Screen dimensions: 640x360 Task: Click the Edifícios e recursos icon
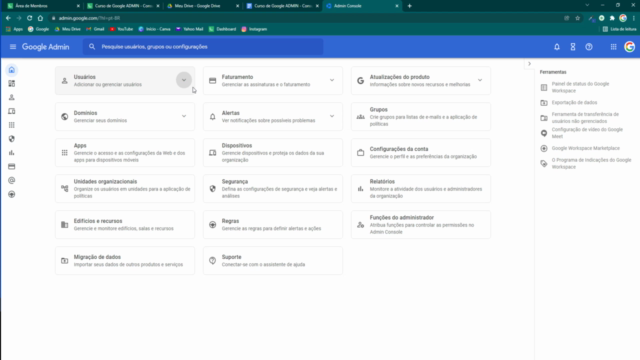coord(64,224)
